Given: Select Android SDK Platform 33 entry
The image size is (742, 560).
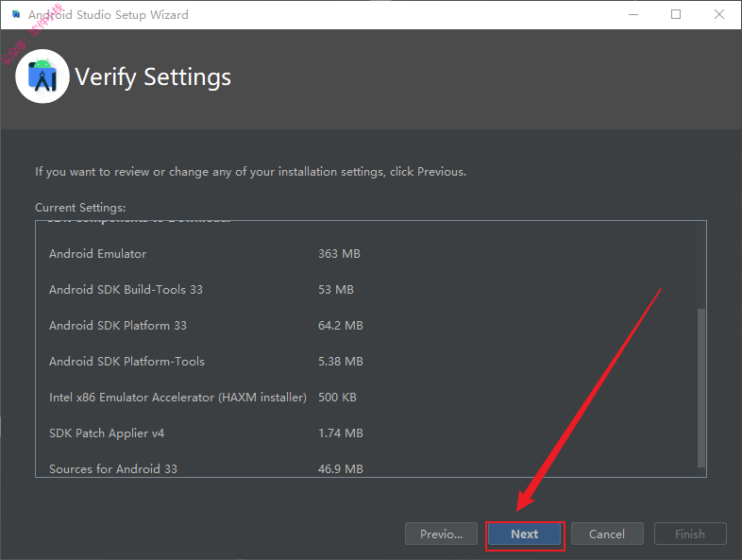Looking at the screenshot, I should (118, 326).
